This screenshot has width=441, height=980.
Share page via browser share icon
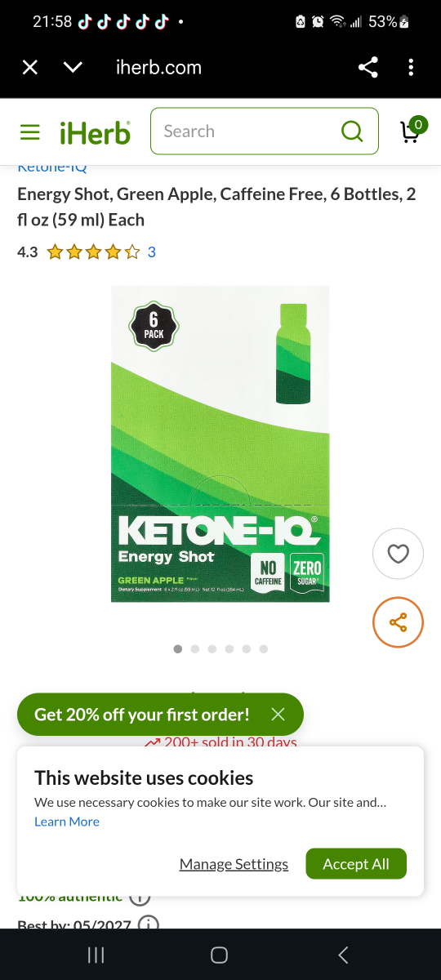(368, 68)
